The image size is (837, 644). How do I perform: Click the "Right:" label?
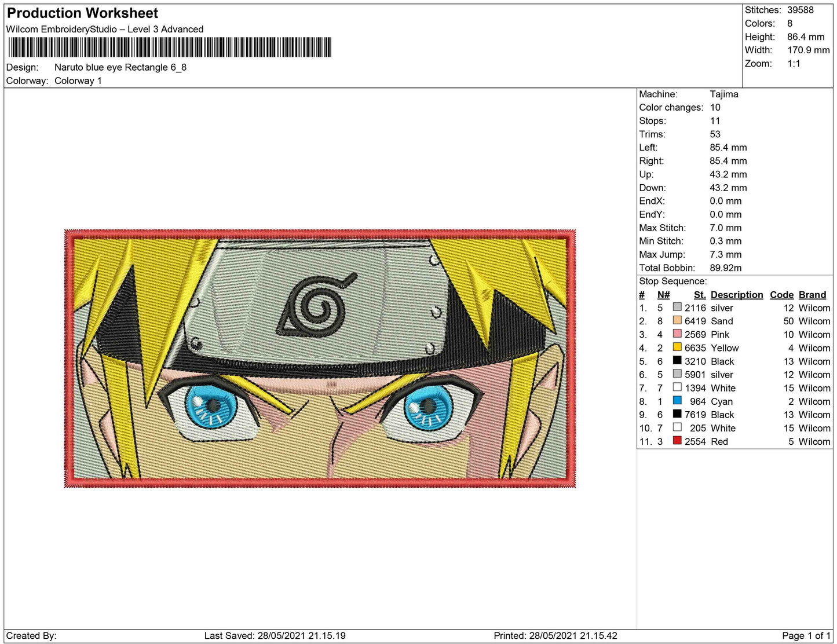tap(652, 160)
